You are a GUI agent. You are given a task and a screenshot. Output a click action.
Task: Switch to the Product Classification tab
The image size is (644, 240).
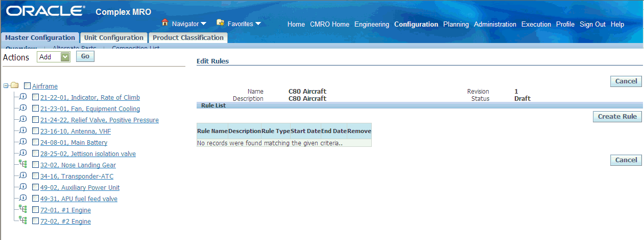tap(188, 38)
